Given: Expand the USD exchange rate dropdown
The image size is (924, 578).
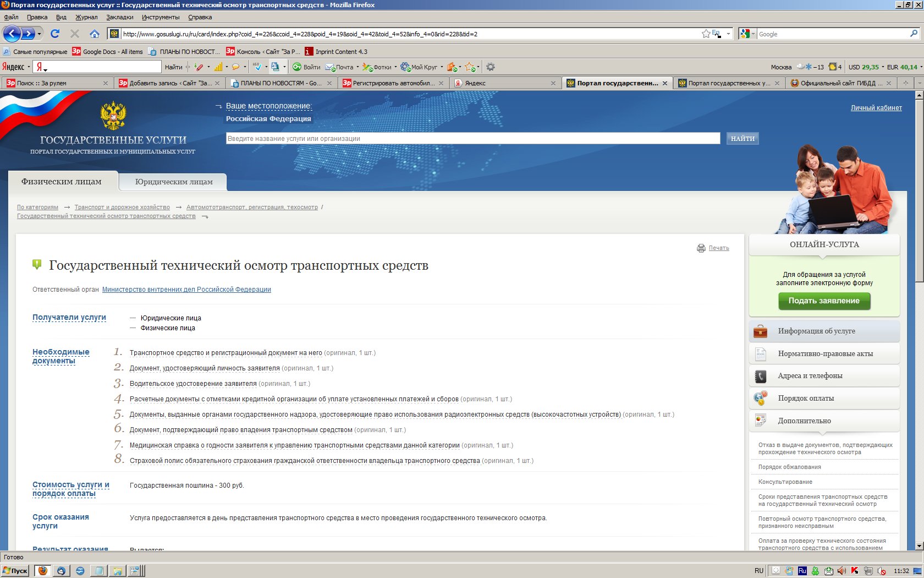Looking at the screenshot, I should coord(883,67).
